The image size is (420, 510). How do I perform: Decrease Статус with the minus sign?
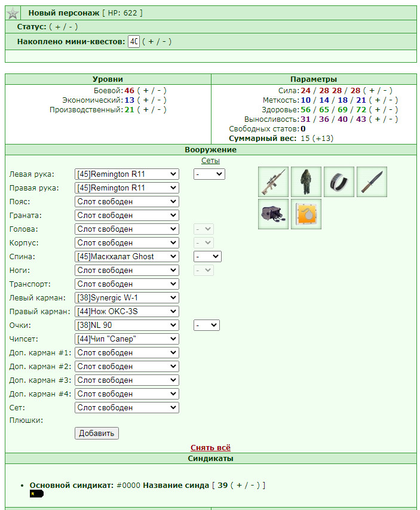(x=70, y=27)
